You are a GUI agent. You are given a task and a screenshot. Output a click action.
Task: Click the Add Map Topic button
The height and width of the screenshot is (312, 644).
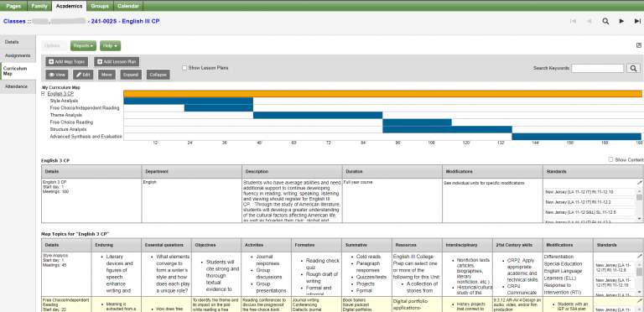pyautogui.click(x=66, y=61)
